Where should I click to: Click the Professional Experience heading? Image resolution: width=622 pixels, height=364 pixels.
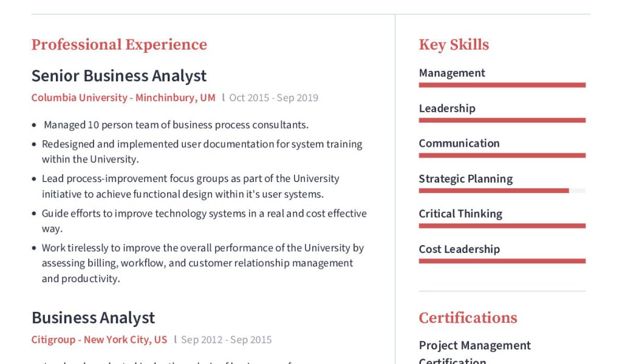coord(119,45)
